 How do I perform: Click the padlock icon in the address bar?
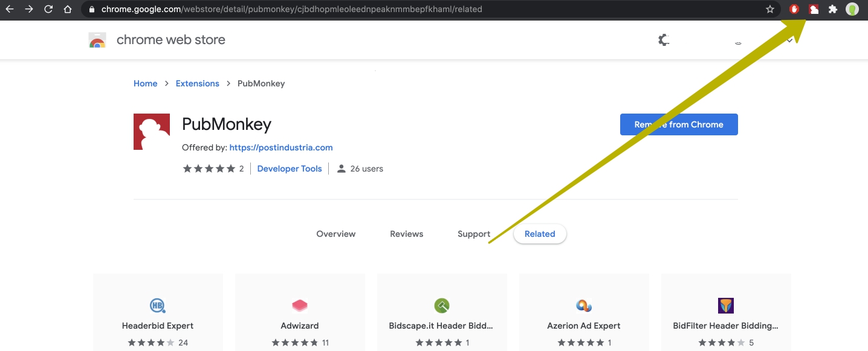[92, 10]
